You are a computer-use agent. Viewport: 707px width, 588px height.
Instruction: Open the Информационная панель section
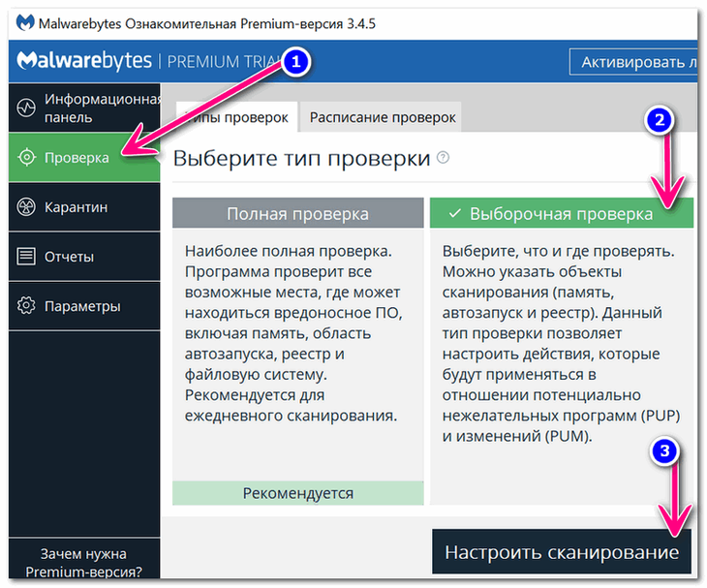[84, 108]
